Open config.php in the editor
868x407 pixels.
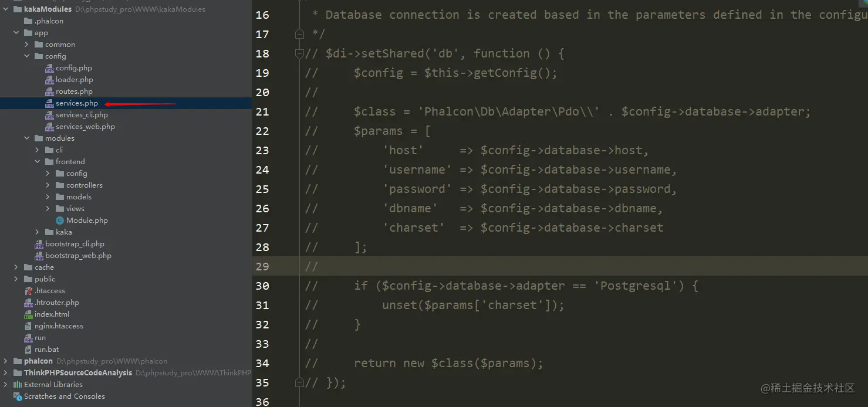click(74, 68)
